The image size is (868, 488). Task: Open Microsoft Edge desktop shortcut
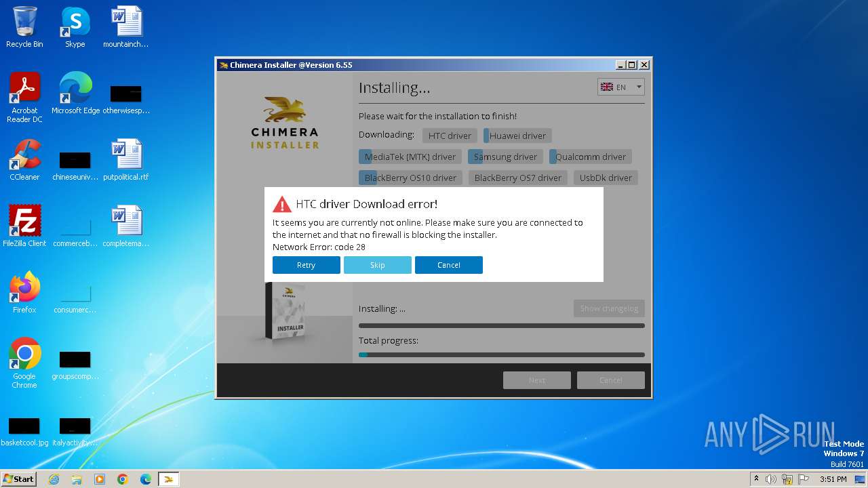click(75, 94)
